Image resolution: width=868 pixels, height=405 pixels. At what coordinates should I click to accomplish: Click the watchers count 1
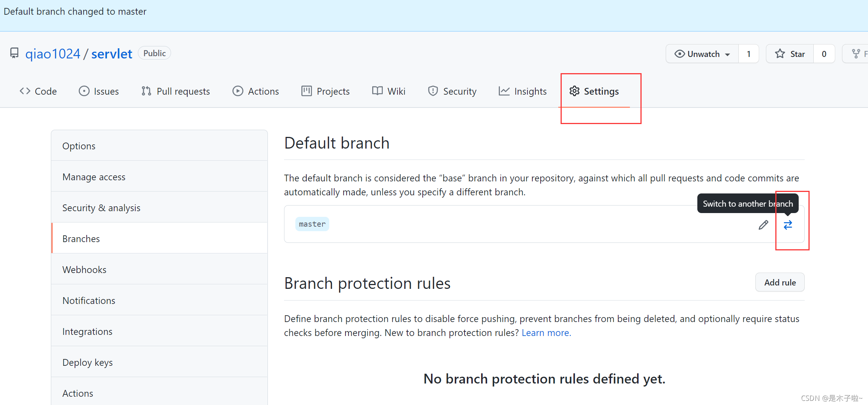point(749,54)
